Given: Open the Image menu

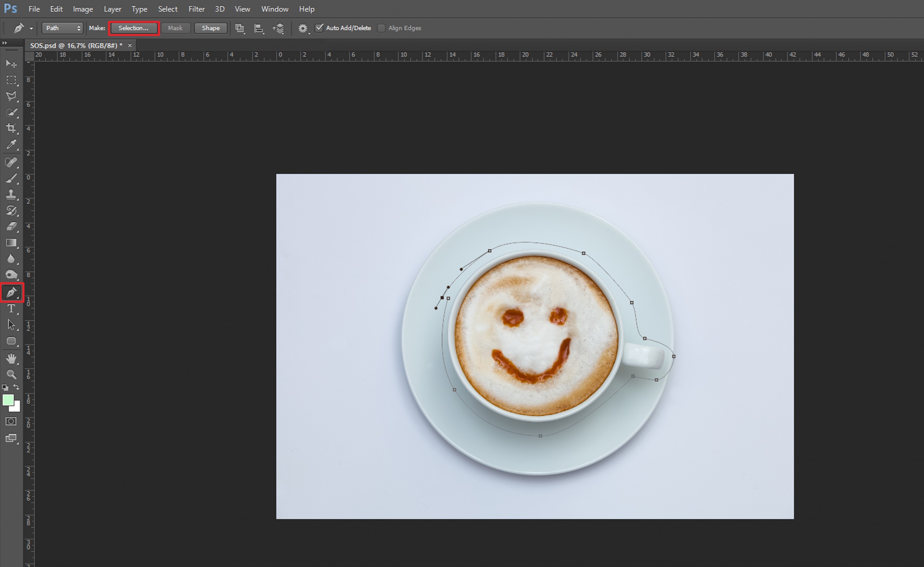Looking at the screenshot, I should coord(83,9).
